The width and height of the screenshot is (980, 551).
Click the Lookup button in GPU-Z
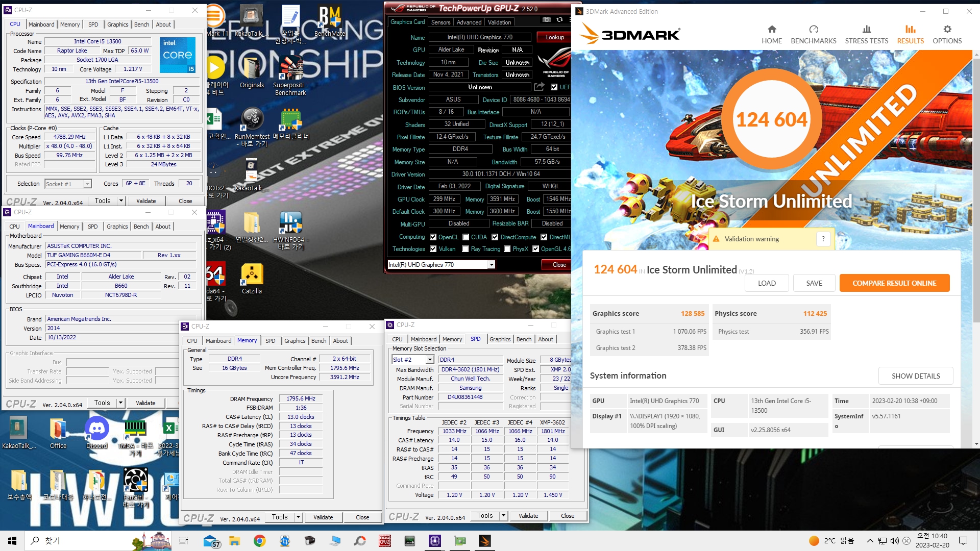[555, 37]
